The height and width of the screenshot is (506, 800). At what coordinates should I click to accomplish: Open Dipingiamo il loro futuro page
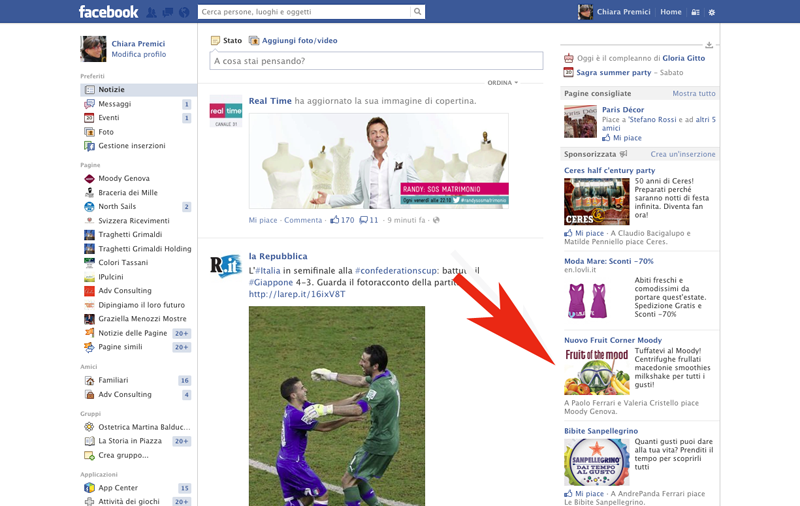pos(141,305)
